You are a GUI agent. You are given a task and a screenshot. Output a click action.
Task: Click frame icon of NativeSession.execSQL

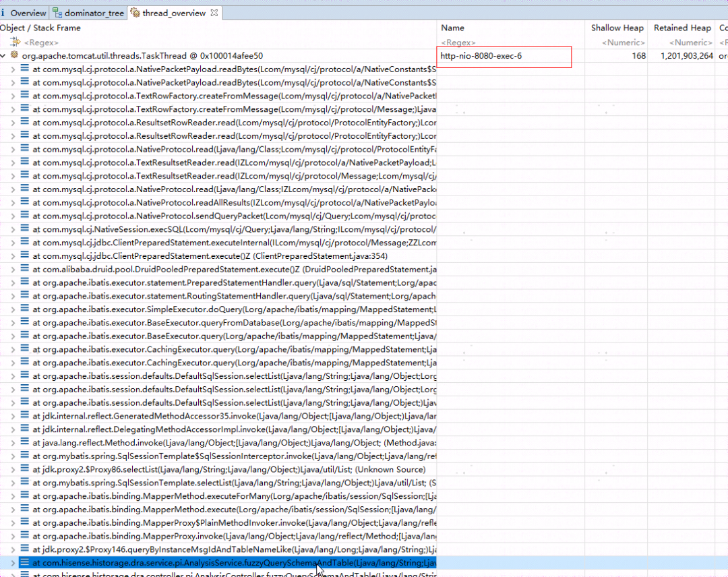coord(25,229)
